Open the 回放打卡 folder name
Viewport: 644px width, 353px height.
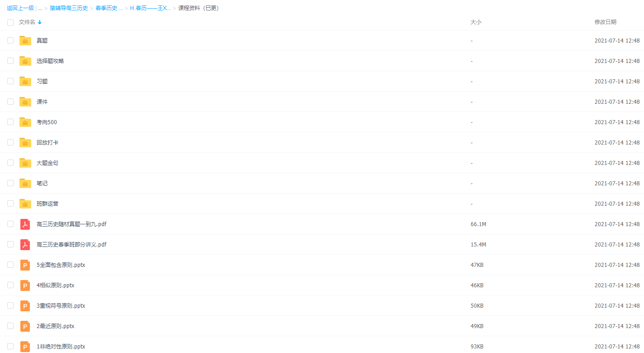click(x=48, y=142)
